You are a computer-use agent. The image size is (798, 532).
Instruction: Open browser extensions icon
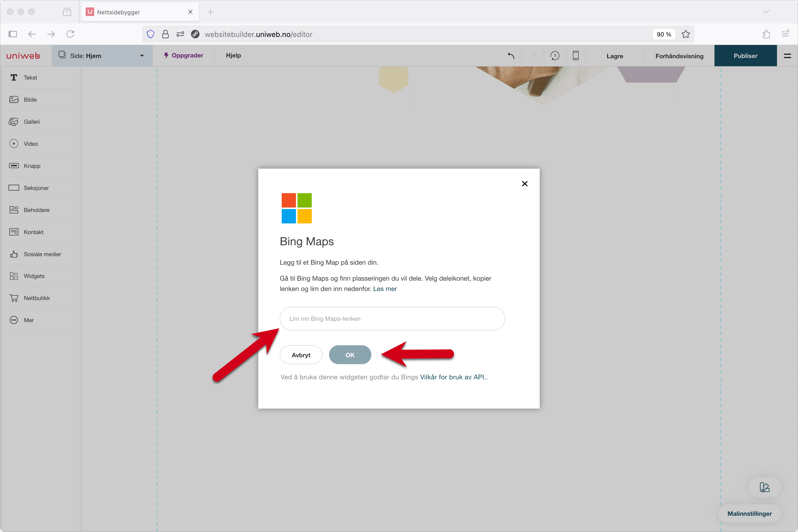[766, 34]
